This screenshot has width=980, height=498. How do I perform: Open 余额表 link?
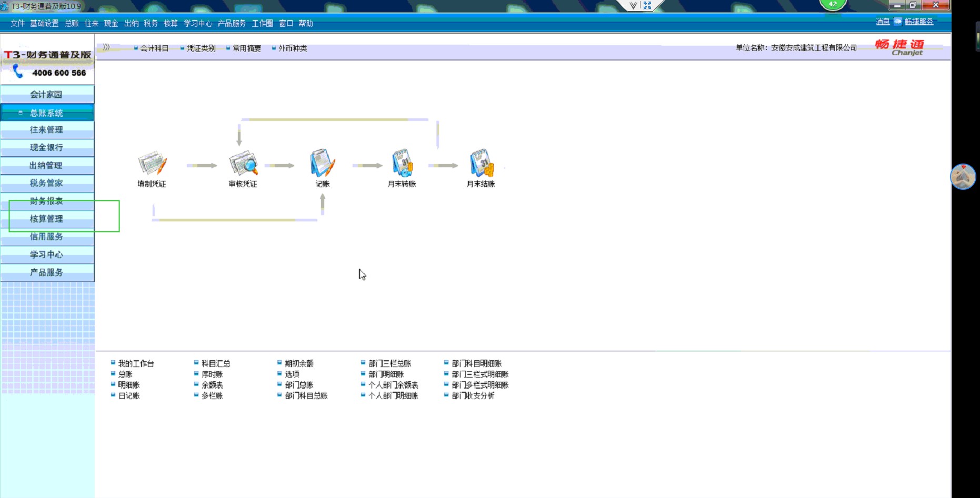[212, 385]
